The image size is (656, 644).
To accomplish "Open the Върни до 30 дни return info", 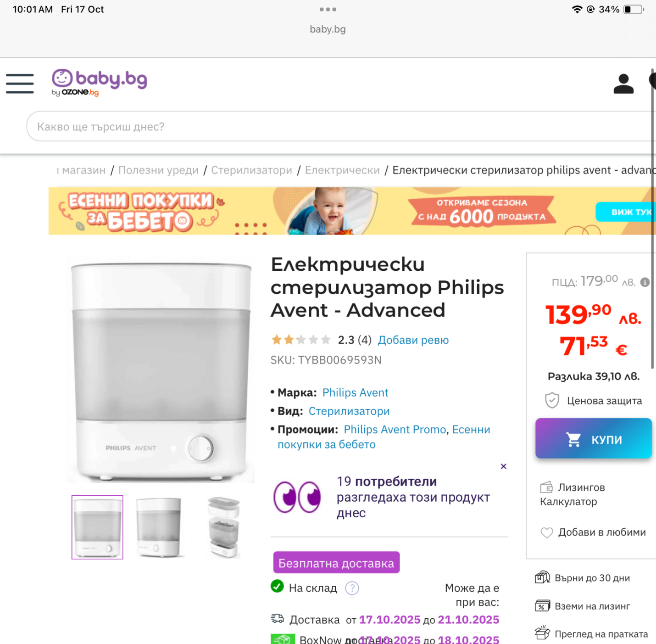I will pos(583,578).
